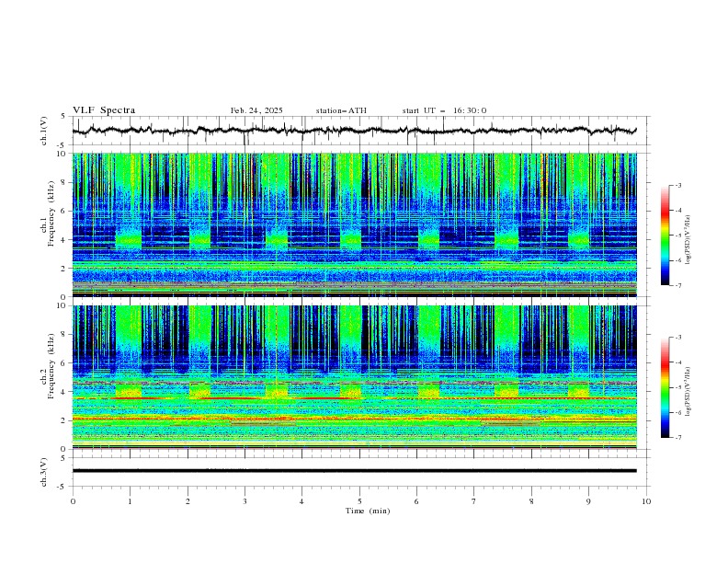Click the ch.1 spectrogram color bar

(665, 236)
